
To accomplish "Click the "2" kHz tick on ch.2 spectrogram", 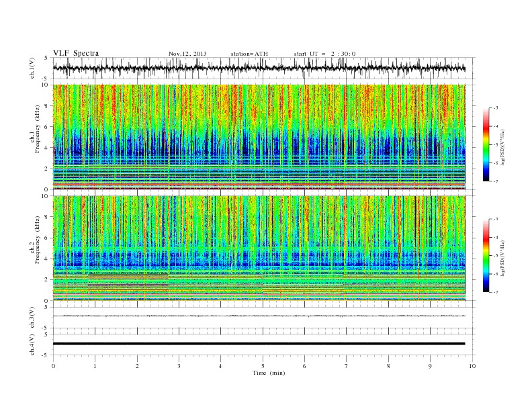I will click(46, 280).
